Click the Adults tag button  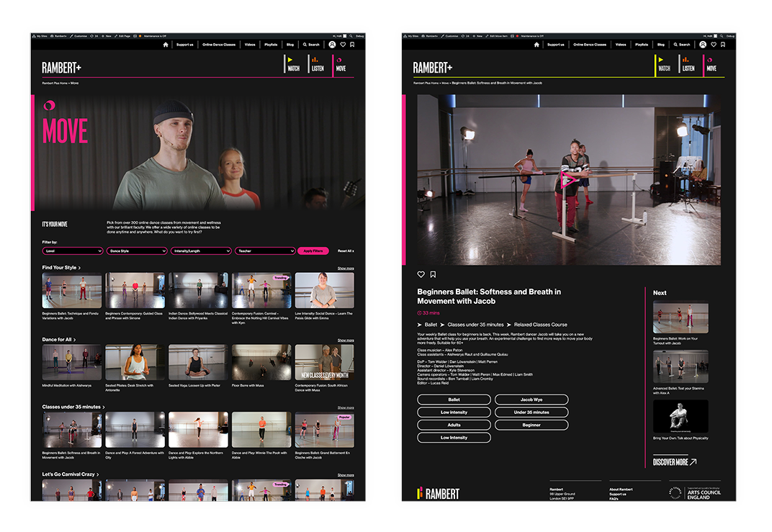454,425
